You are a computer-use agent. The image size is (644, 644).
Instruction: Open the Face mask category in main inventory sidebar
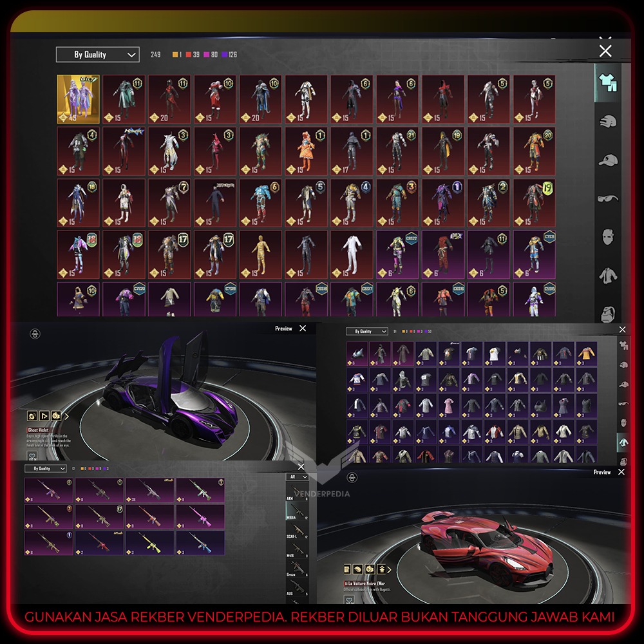point(608,237)
